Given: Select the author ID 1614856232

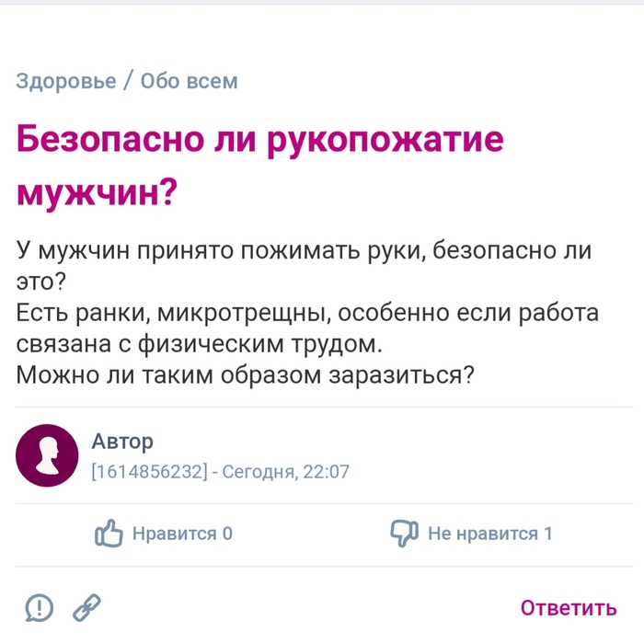Looking at the screenshot, I should pos(148,473).
